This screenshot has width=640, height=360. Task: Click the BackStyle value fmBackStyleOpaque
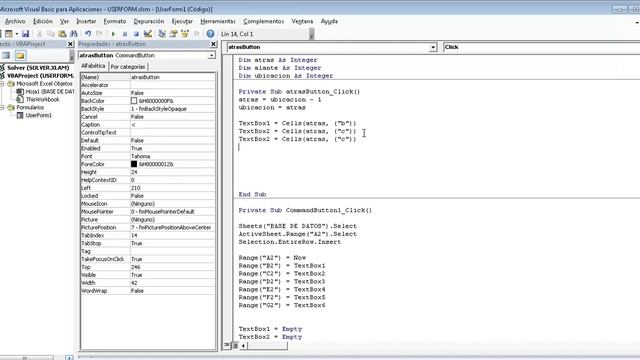(172, 109)
